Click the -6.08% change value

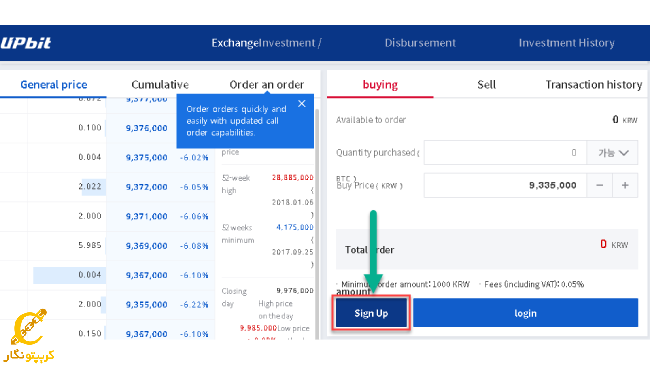point(194,246)
